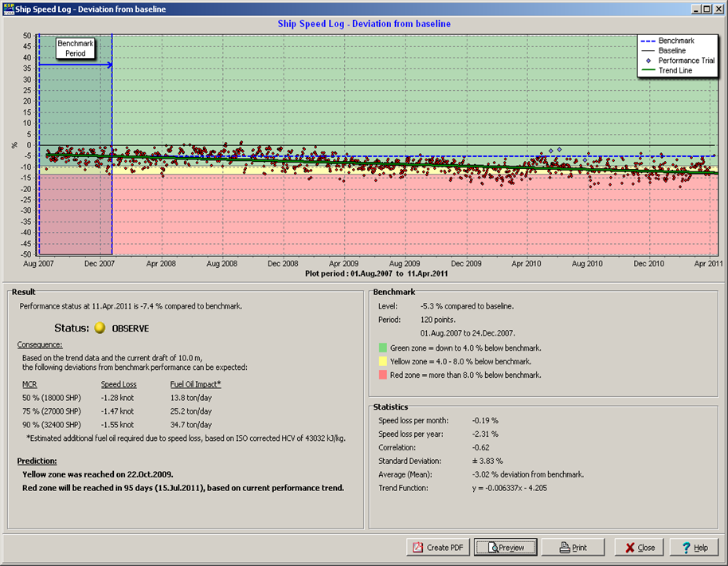Click the application icon in the title bar
Image resolution: width=728 pixels, height=566 pixels.
(6, 9)
